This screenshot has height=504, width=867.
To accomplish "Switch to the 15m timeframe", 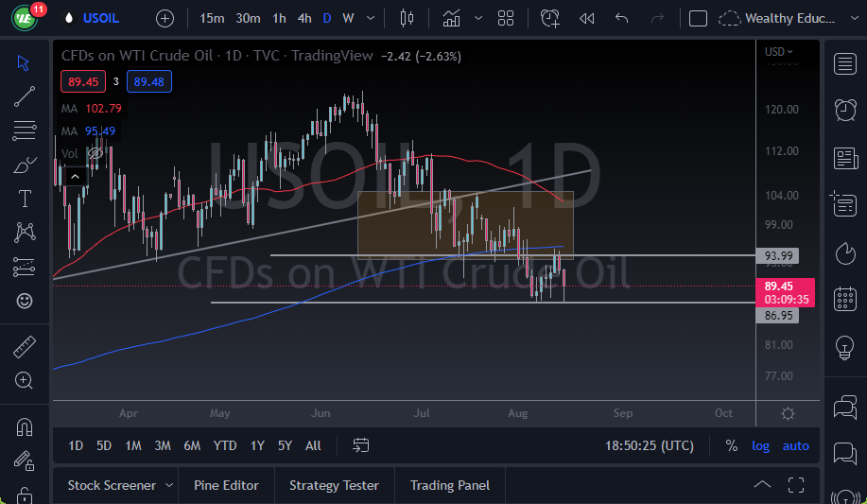I will click(x=212, y=18).
